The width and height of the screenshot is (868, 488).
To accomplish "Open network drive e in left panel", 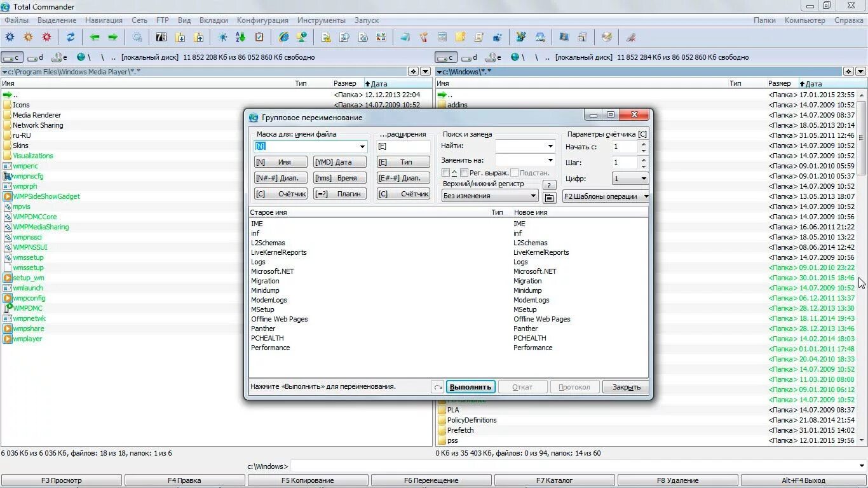I will click(59, 57).
